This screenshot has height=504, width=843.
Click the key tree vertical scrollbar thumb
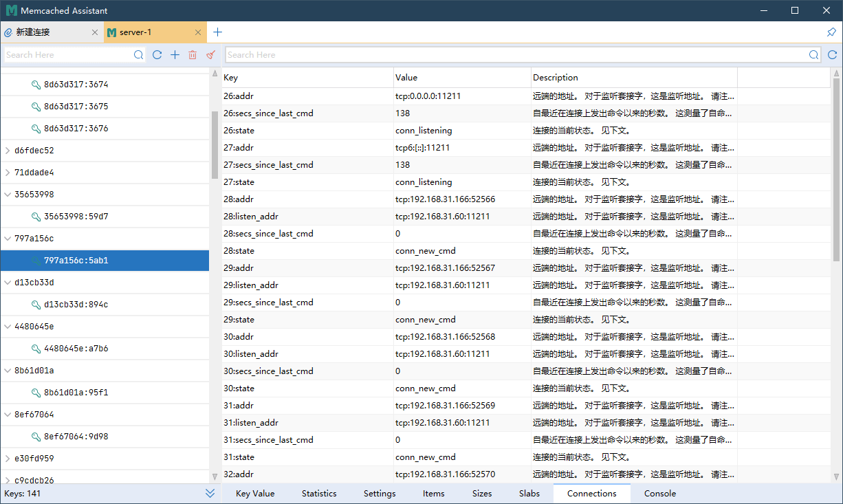click(x=215, y=144)
